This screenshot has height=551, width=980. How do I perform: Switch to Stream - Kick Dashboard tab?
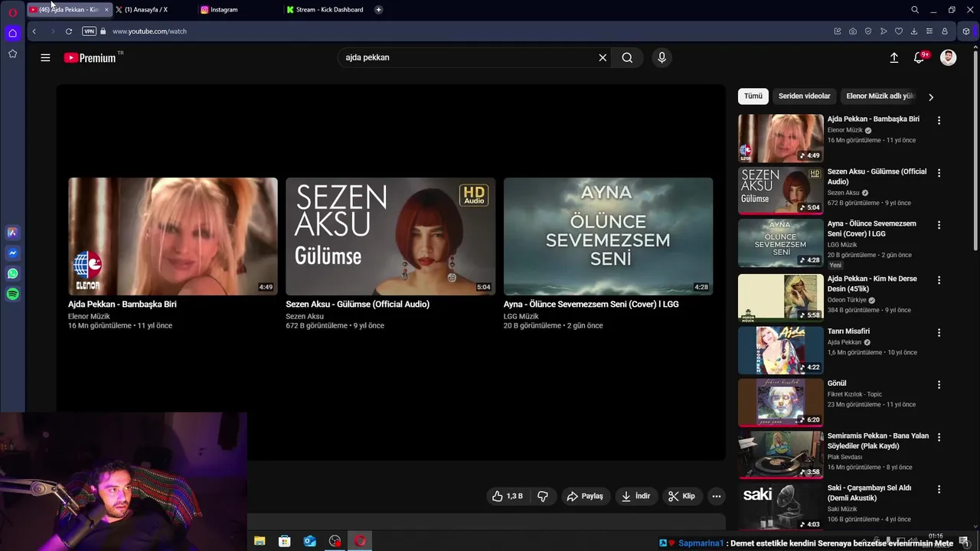326,10
